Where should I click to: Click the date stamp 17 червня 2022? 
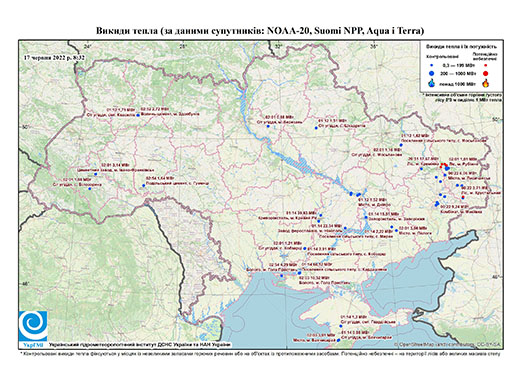point(54,57)
